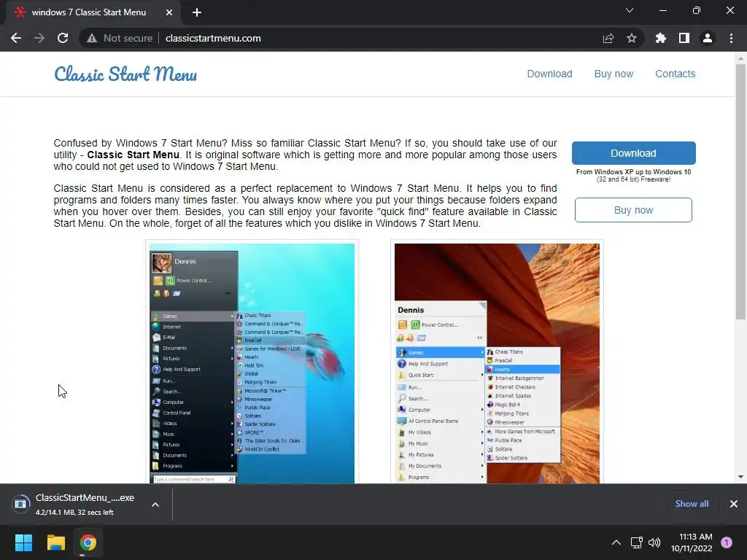Open the Not secure site information warning
The height and width of the screenshot is (560, 747).
coord(120,38)
